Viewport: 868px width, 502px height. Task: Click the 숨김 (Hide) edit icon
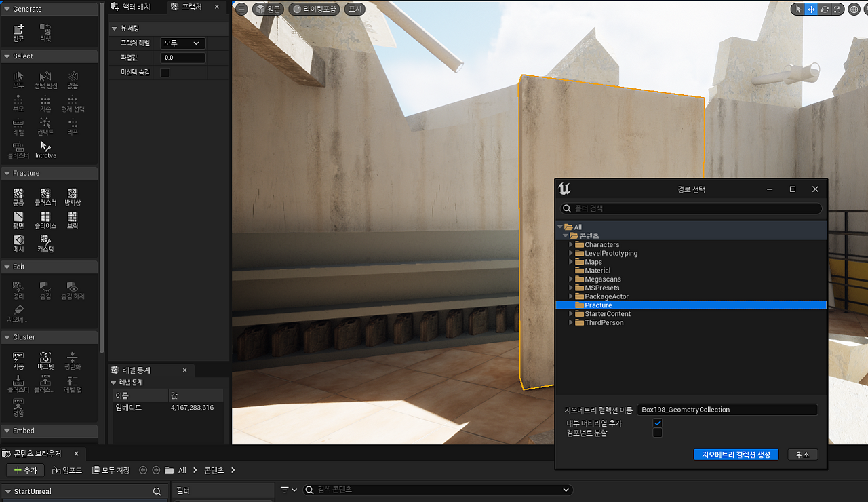coord(45,290)
